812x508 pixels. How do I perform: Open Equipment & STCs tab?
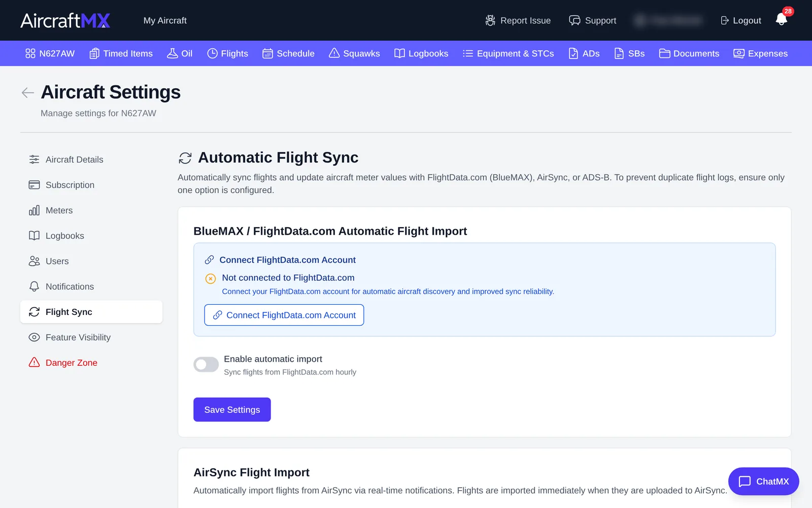click(508, 53)
